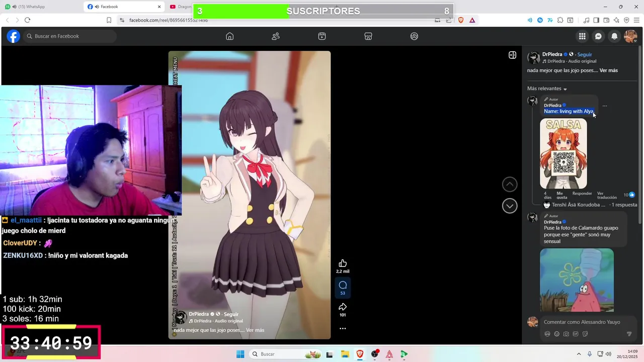Switch to the Dragon YouTube tab
Image resolution: width=644 pixels, height=362 pixels.
click(x=180, y=7)
